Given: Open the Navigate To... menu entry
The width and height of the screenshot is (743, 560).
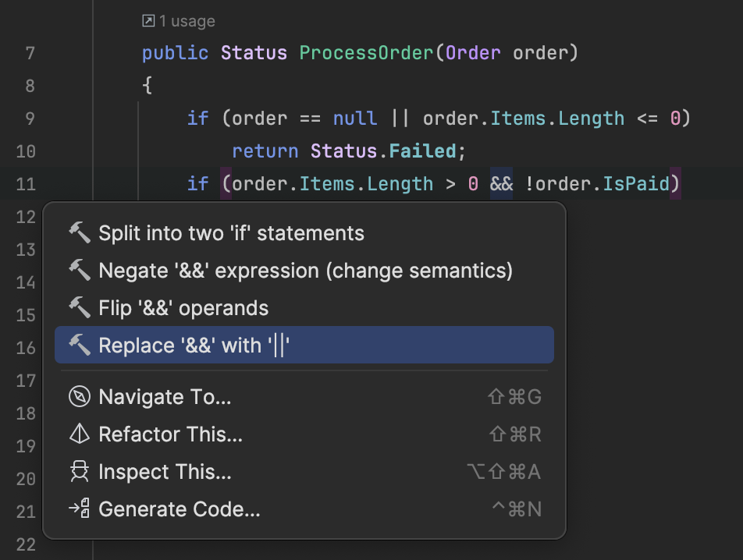Looking at the screenshot, I should [x=165, y=397].
